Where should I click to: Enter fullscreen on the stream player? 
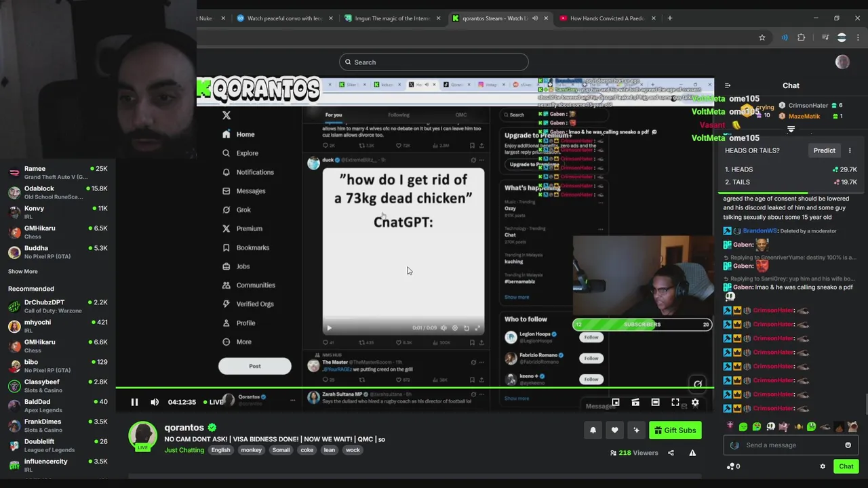click(675, 403)
